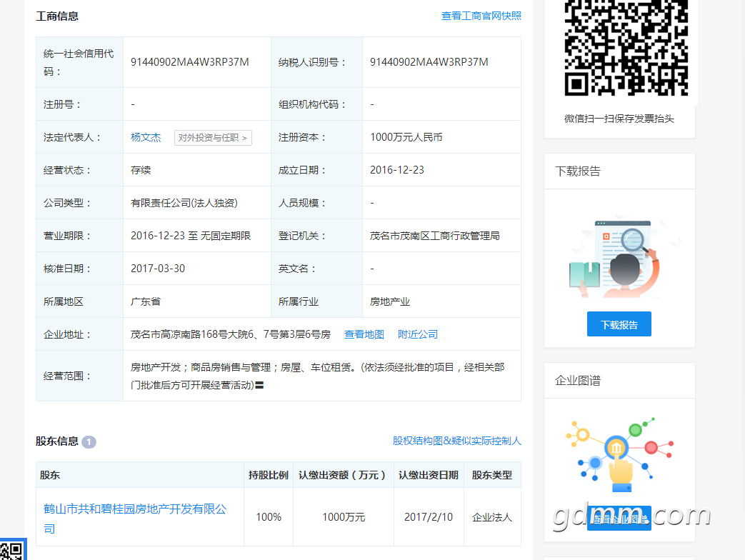Open legal representative 杨文杰's profile

click(x=146, y=137)
